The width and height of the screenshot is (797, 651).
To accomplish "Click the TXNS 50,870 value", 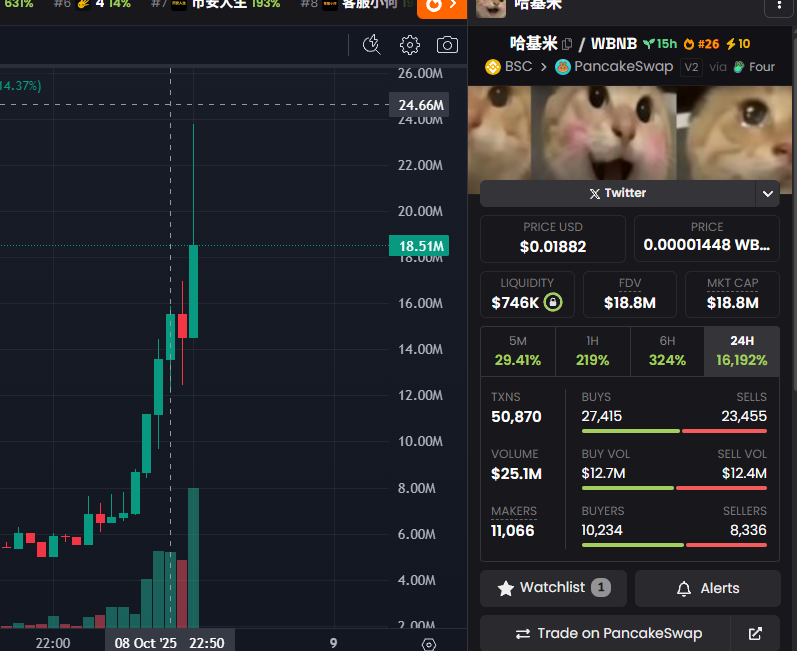I will click(516, 417).
